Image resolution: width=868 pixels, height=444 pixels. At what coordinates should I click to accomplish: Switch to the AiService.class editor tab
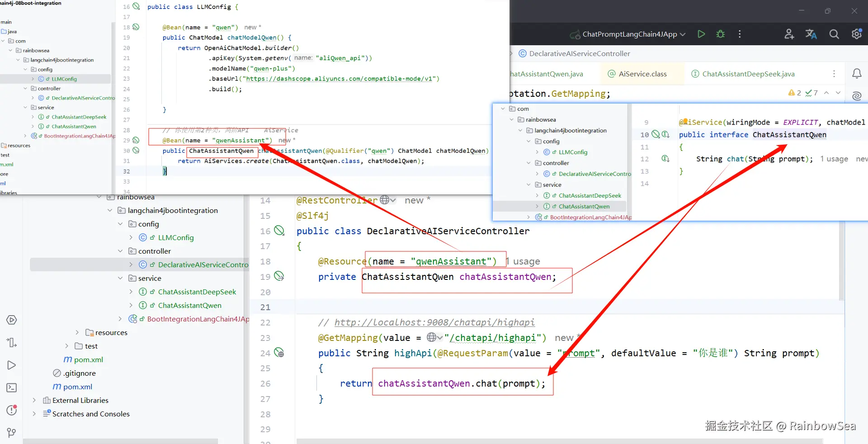642,74
